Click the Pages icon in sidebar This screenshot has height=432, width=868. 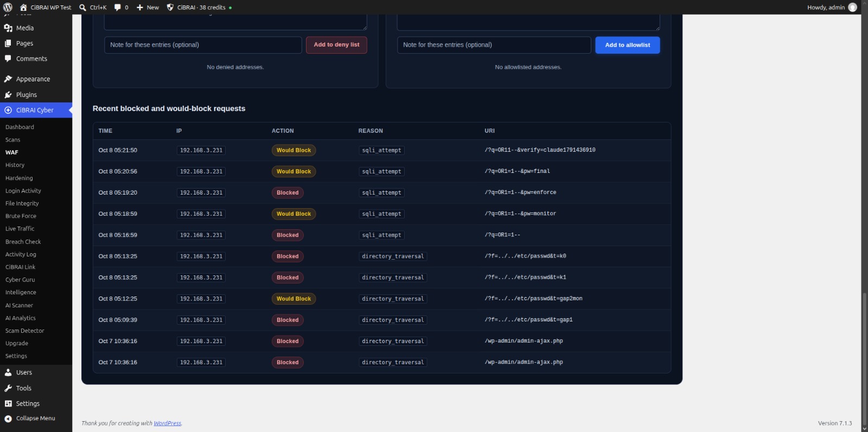(8, 43)
